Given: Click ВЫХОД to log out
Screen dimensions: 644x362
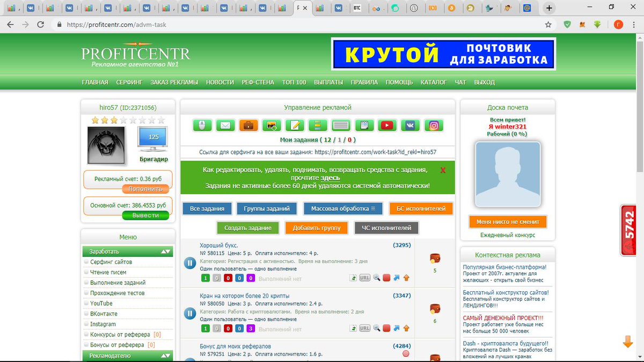Looking at the screenshot, I should click(x=485, y=82).
